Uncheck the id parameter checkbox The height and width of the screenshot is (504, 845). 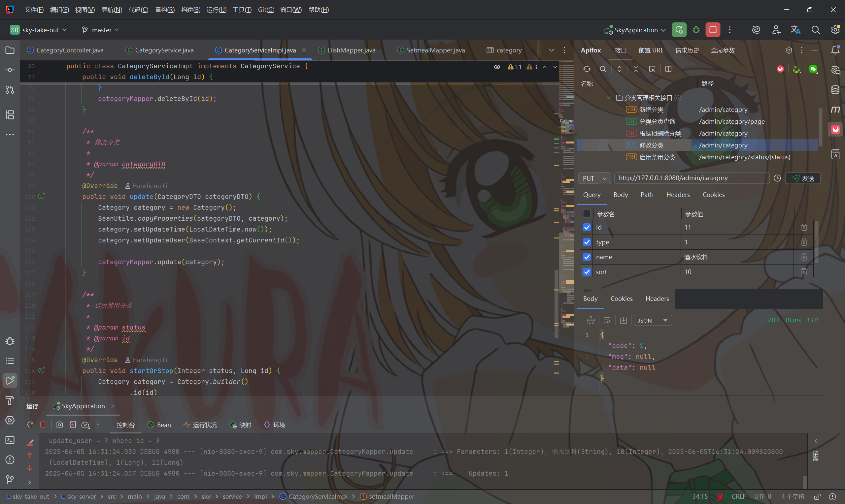coord(587,227)
